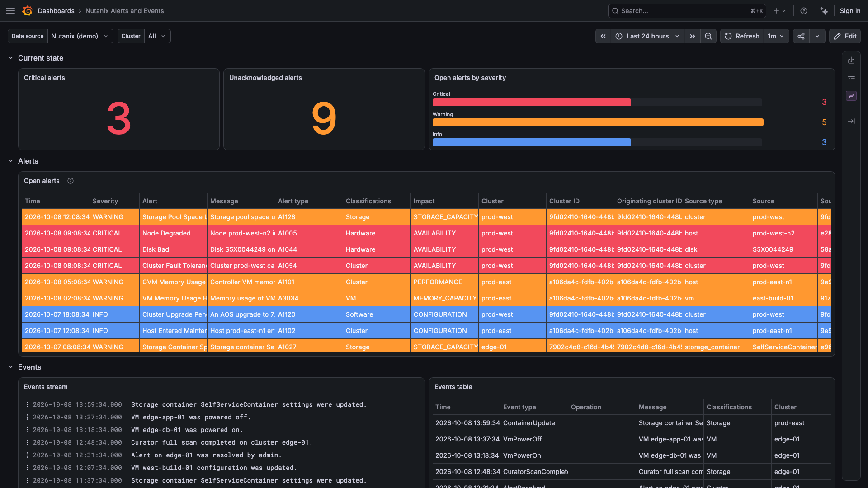Sort alerts by Severity column header

pos(105,201)
